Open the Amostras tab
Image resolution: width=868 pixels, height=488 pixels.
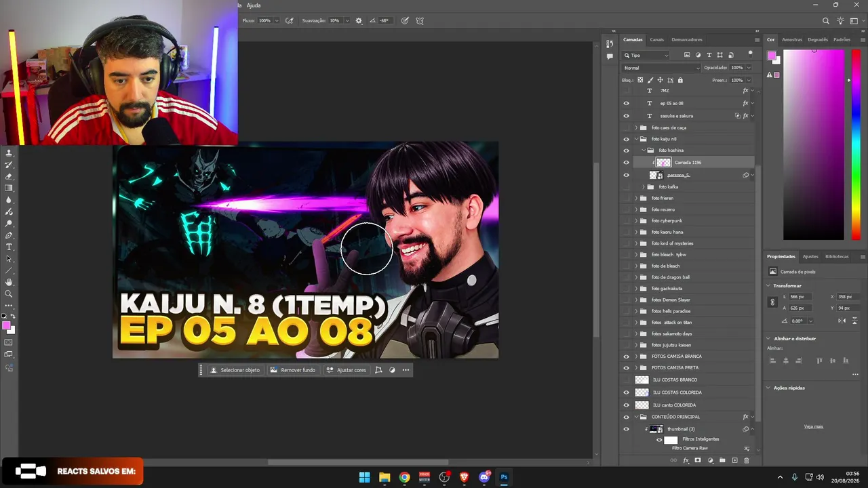click(792, 39)
